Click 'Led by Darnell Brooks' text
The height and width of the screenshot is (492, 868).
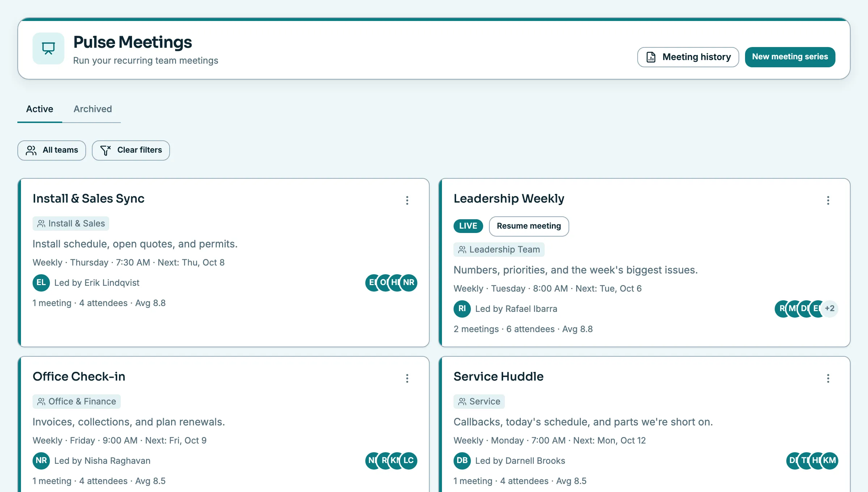[520, 461]
